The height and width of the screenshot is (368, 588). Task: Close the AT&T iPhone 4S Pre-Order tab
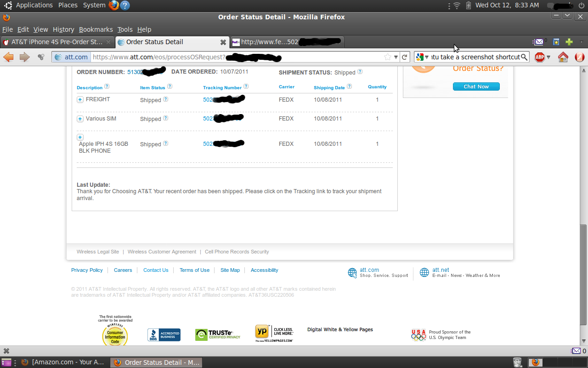(x=108, y=42)
